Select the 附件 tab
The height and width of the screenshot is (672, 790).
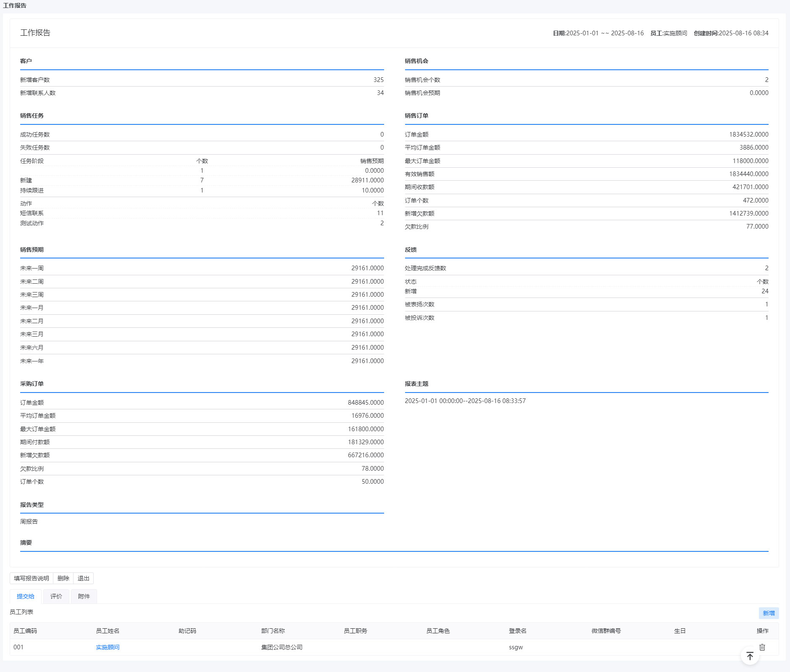click(x=84, y=596)
